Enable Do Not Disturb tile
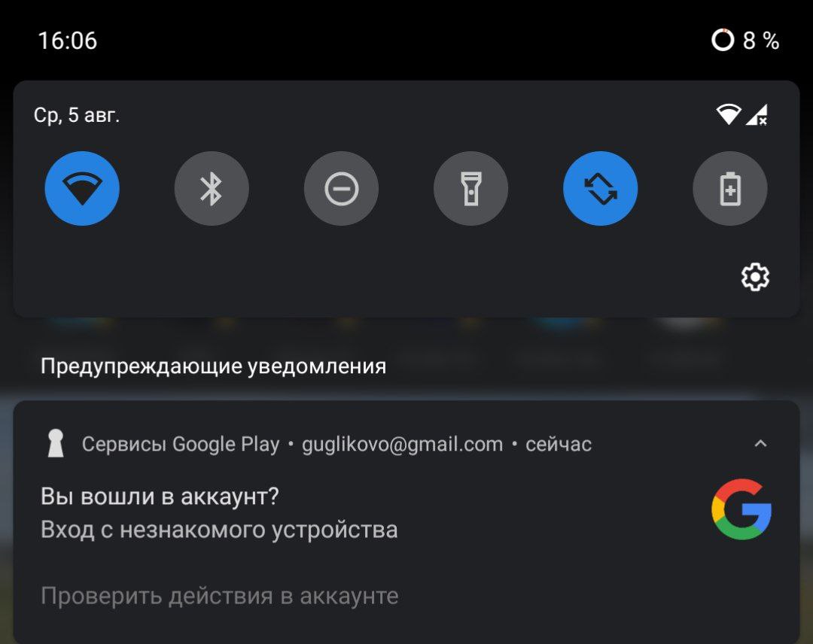The width and height of the screenshot is (813, 644). 341,188
